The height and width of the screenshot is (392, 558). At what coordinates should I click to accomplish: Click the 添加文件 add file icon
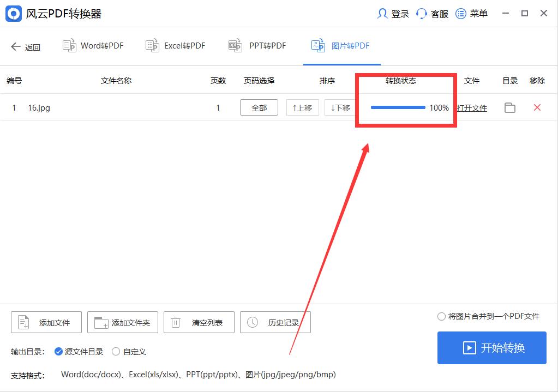(22, 322)
